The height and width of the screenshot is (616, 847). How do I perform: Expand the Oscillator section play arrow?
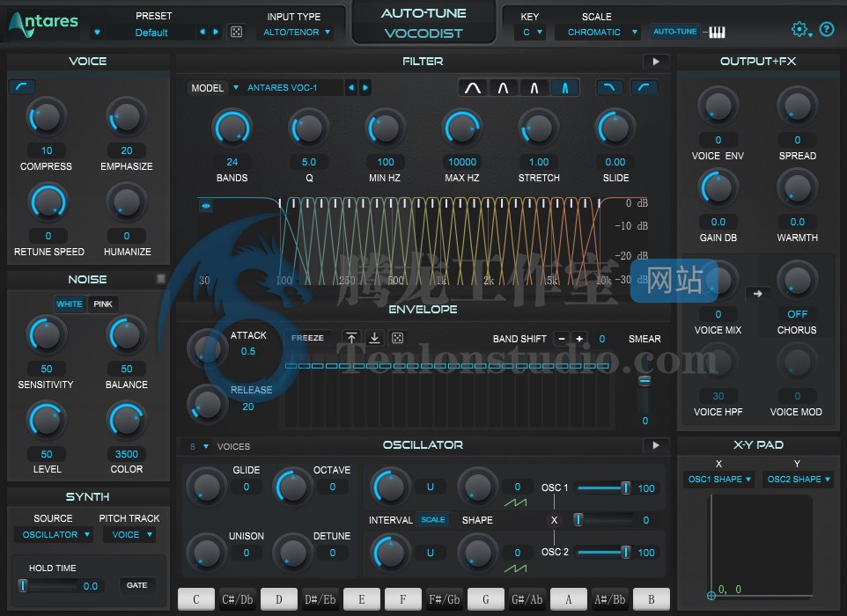[655, 445]
